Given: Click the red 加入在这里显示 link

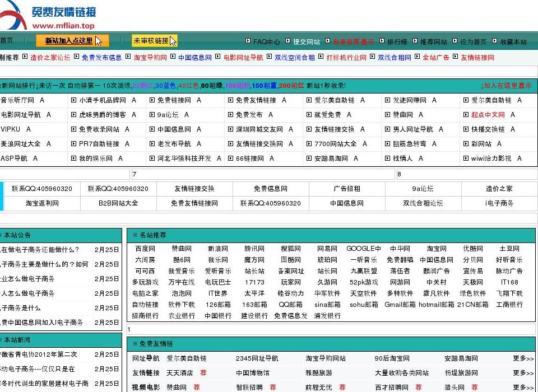Looking at the screenshot, I should [506, 86].
